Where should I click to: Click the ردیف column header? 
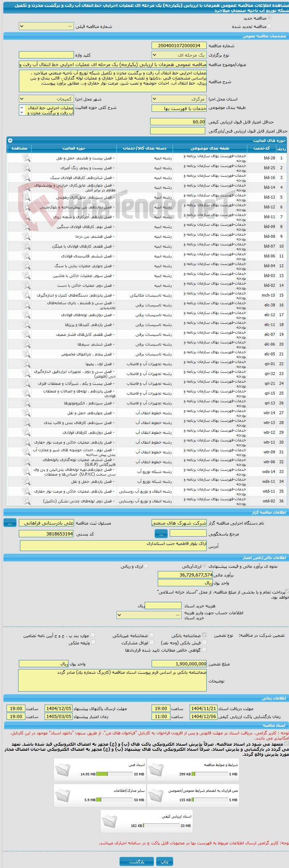[x=281, y=148]
